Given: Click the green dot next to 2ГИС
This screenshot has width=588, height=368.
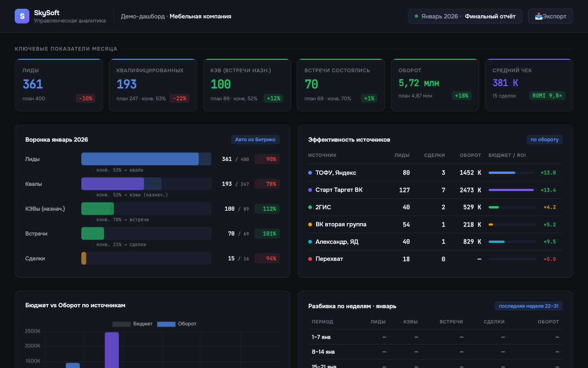Looking at the screenshot, I should coord(310,207).
